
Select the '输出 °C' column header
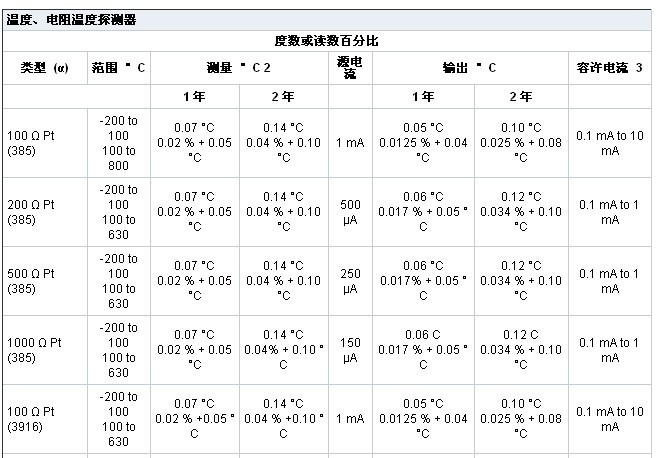(x=469, y=67)
